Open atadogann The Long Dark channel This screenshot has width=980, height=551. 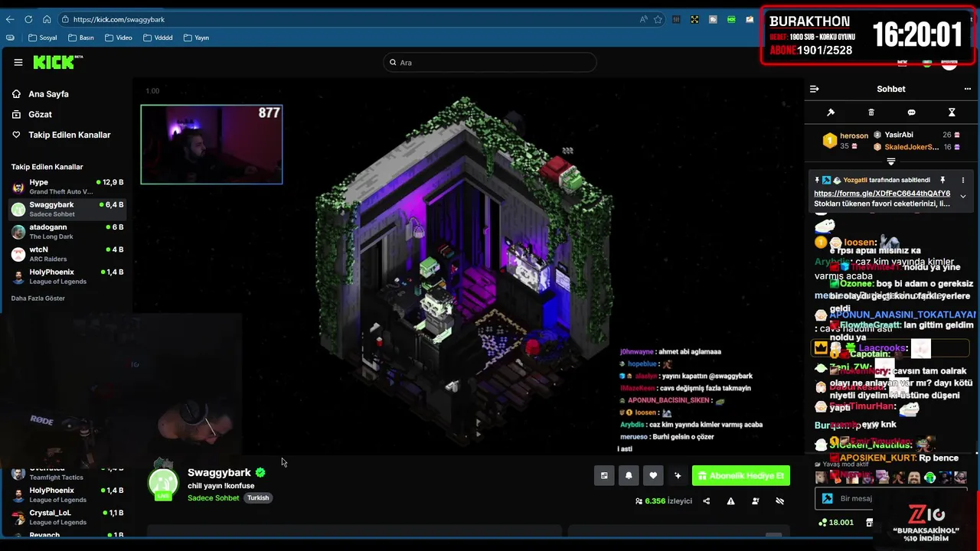point(67,231)
